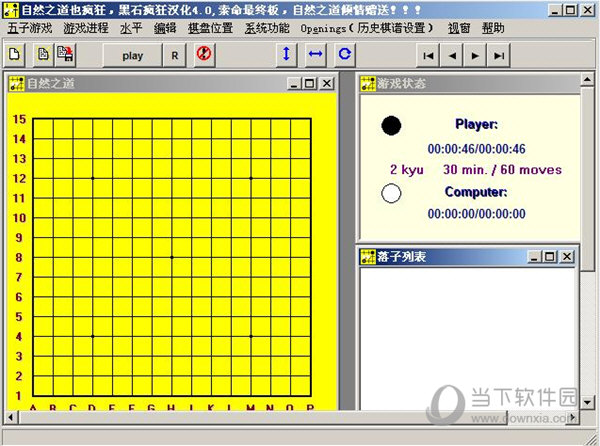Place a stone on center point H8
This screenshot has height=446, width=600.
point(172,257)
